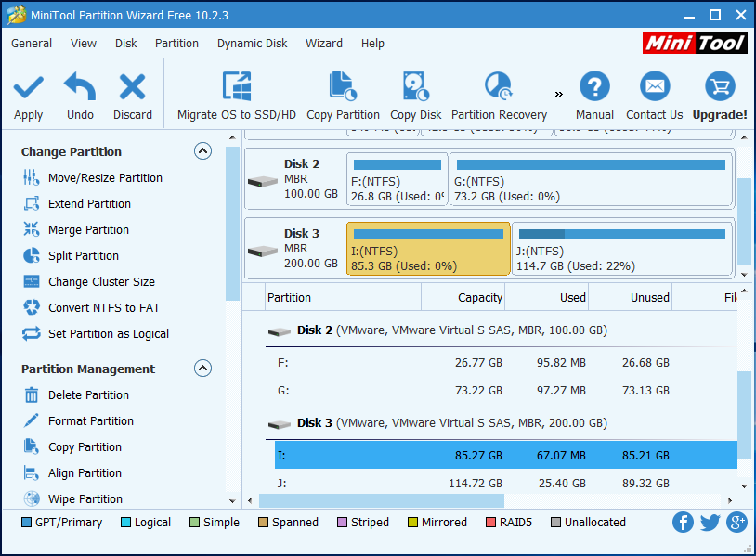Click the disk map scroll down arrow
This screenshot has width=756, height=556.
coord(744,275)
